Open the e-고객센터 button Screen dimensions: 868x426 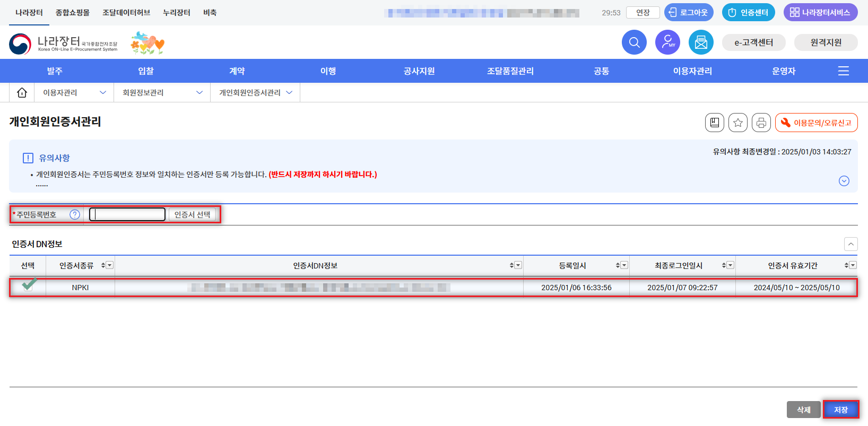pyautogui.click(x=754, y=42)
